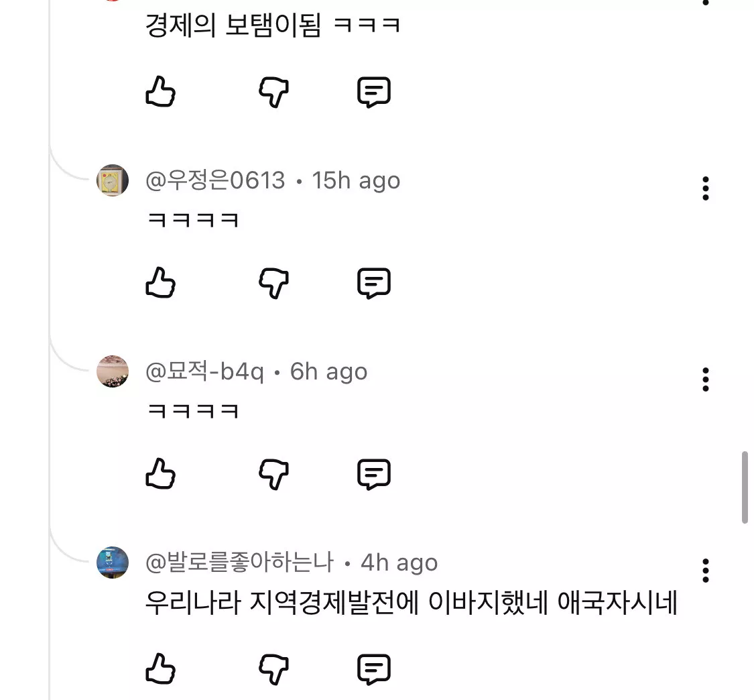Click the @우정은0613 profile avatar

pyautogui.click(x=113, y=180)
